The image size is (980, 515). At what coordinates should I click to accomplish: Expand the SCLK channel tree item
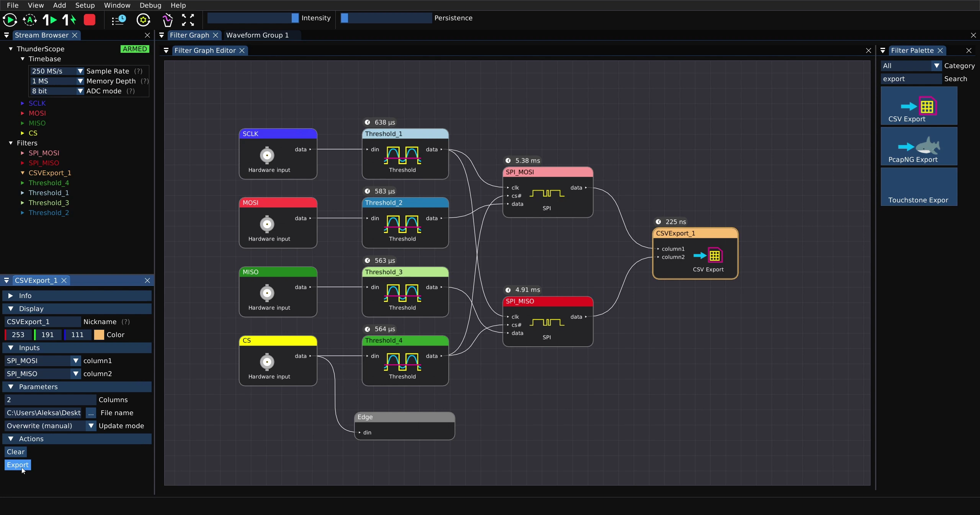pyautogui.click(x=22, y=103)
